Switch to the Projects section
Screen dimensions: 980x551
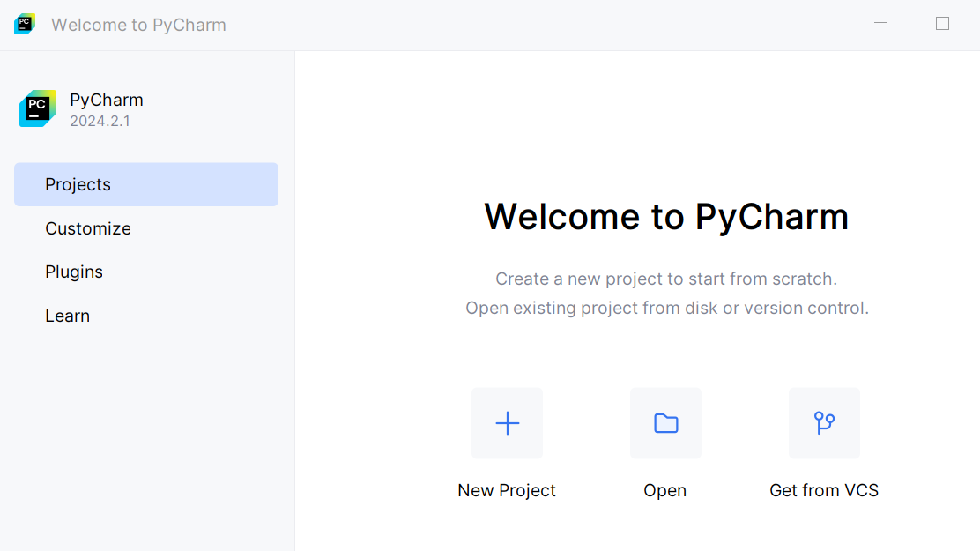tap(78, 184)
